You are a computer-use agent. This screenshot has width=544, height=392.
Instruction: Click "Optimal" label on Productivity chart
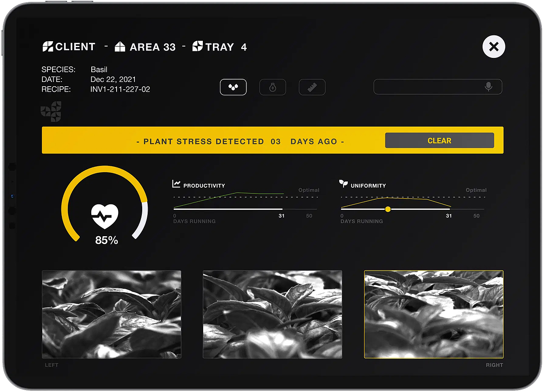[309, 190]
